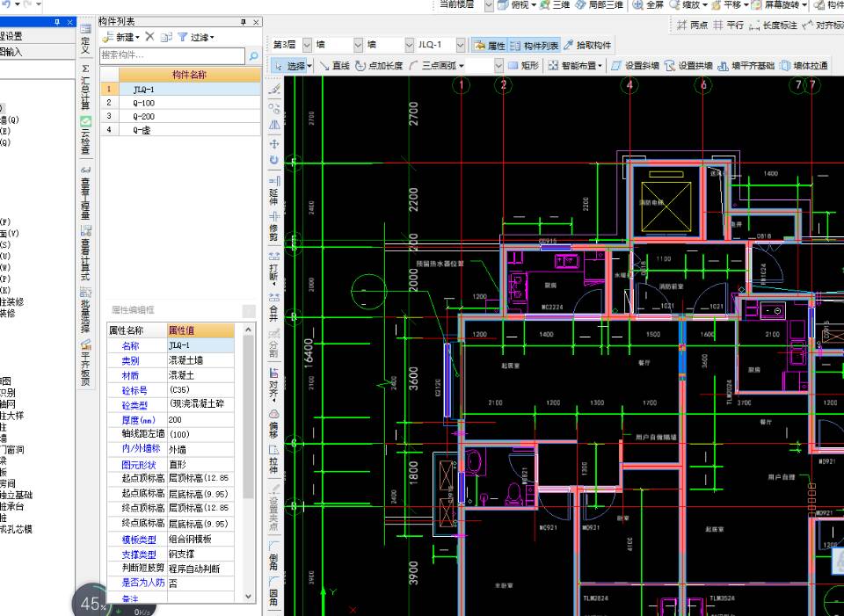Click 墙体拉通 wall pull-through tool
This screenshot has height=616, width=844.
tap(804, 66)
